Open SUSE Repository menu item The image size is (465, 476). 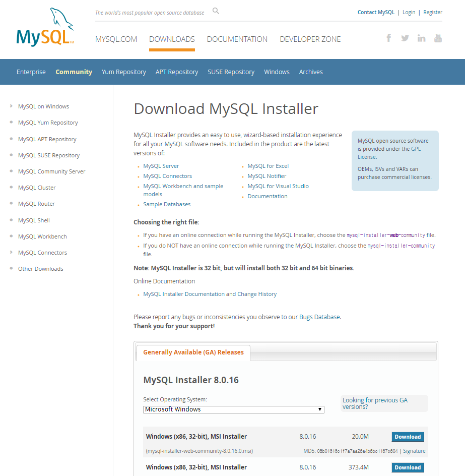(x=231, y=72)
